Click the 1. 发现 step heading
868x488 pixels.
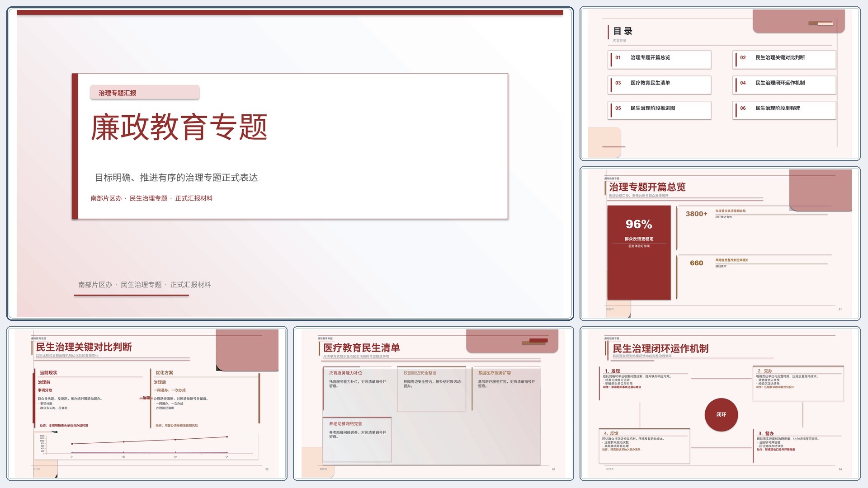pyautogui.click(x=612, y=371)
